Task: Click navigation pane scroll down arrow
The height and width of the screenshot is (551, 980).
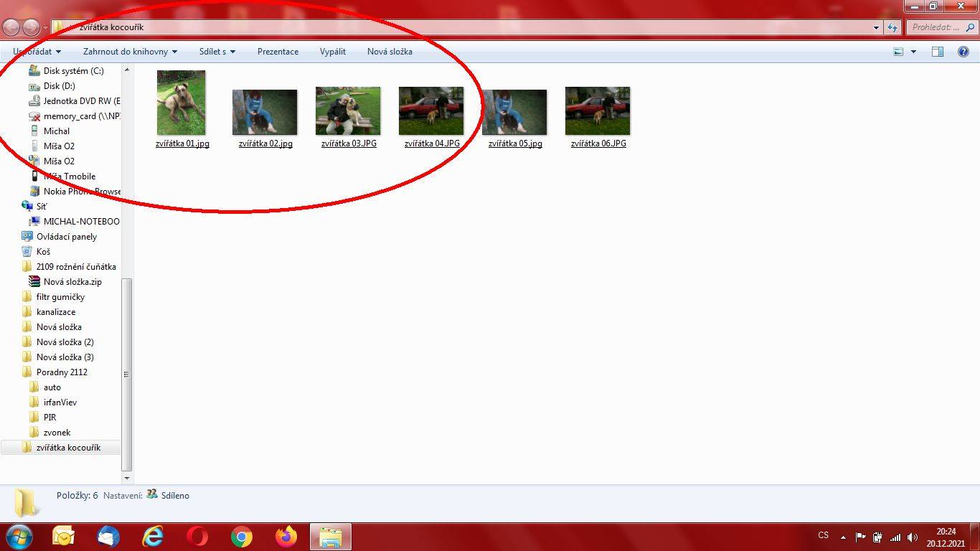Action: pos(127,478)
